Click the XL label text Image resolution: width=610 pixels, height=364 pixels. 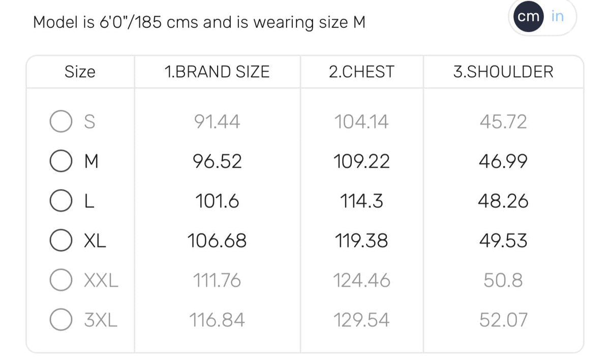[x=95, y=240]
